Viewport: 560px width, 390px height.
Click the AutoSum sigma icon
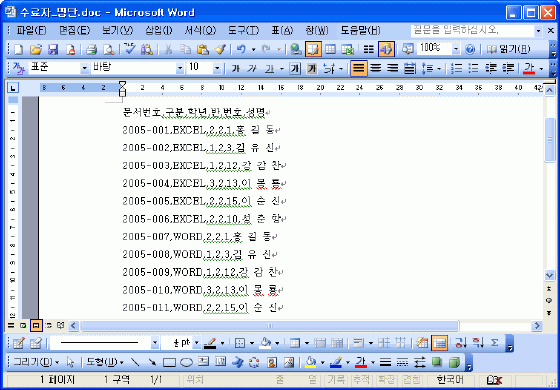click(x=494, y=343)
